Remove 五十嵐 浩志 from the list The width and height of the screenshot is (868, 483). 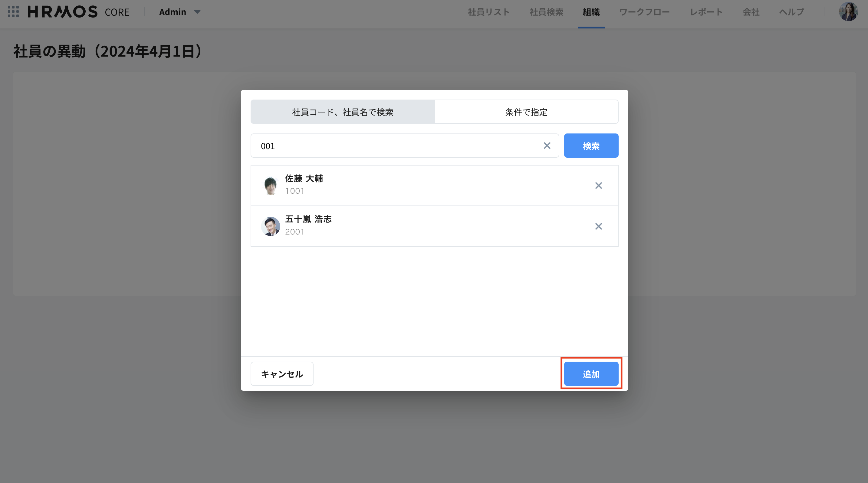[598, 226]
